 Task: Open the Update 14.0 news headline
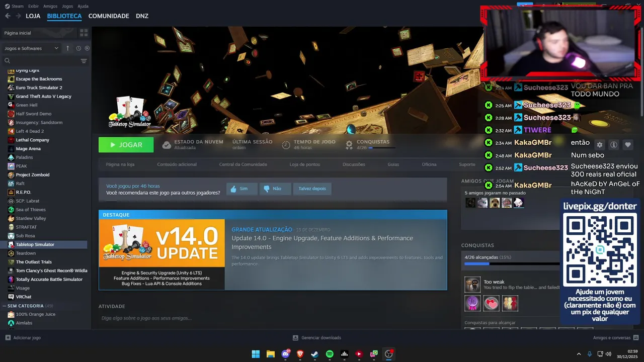(322, 242)
